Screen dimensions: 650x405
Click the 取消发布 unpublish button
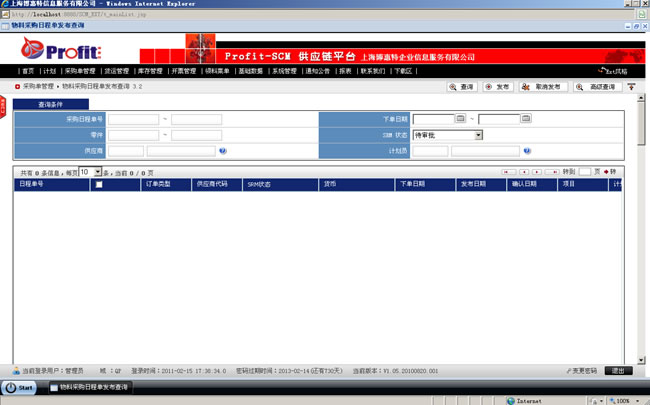(x=546, y=88)
